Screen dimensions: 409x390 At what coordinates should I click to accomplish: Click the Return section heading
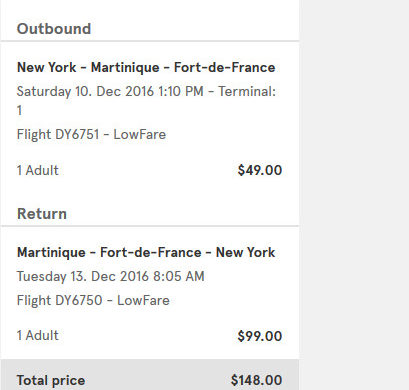pyautogui.click(x=42, y=214)
